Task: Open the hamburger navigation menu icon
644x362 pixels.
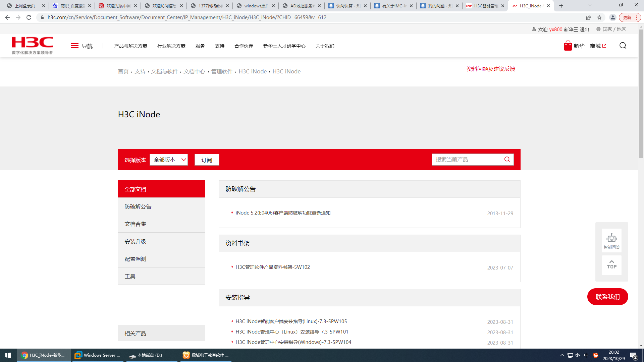Action: click(x=74, y=46)
